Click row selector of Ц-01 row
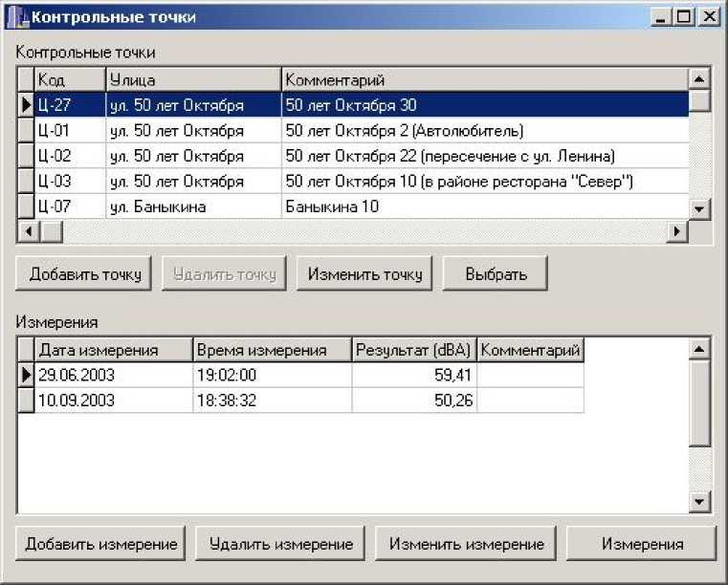 point(26,130)
